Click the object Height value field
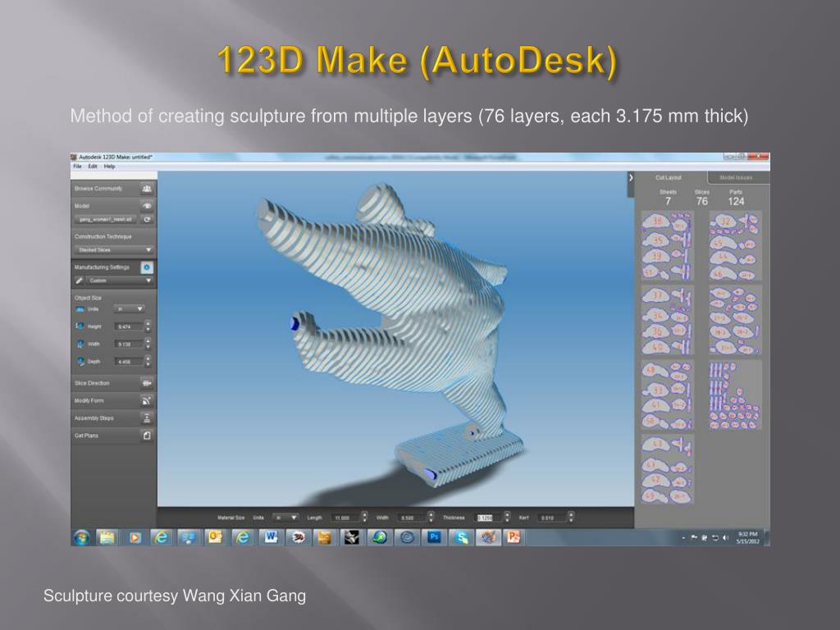Image resolution: width=840 pixels, height=630 pixels. click(129, 326)
